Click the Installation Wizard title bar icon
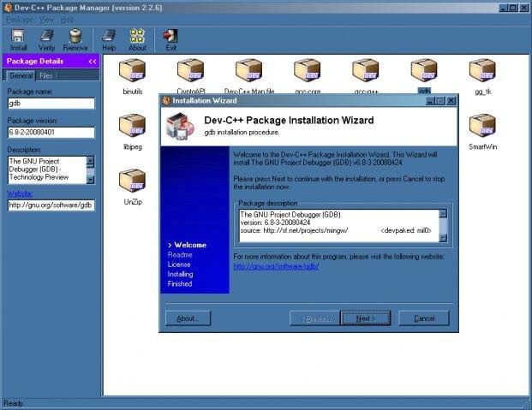532x410 pixels. tap(166, 101)
